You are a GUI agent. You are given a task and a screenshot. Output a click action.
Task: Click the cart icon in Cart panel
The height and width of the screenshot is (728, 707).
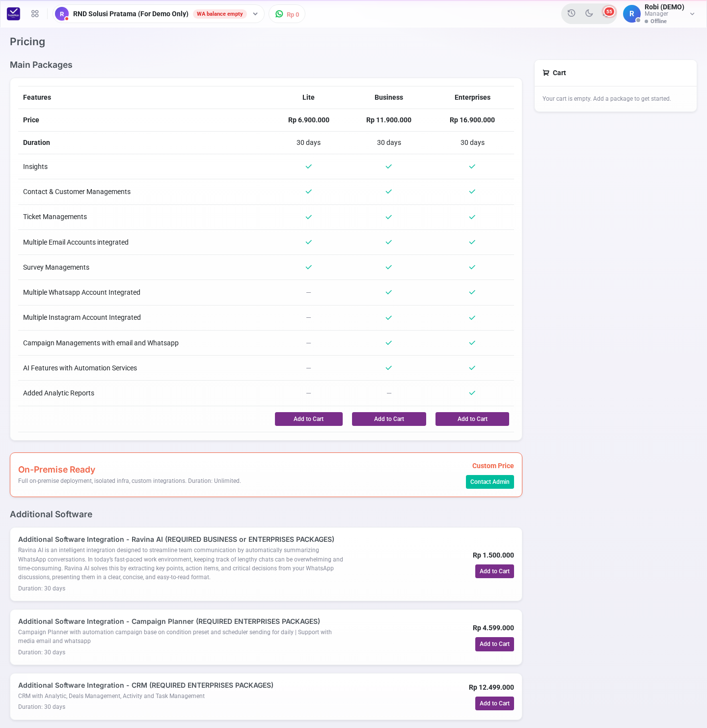(x=546, y=73)
